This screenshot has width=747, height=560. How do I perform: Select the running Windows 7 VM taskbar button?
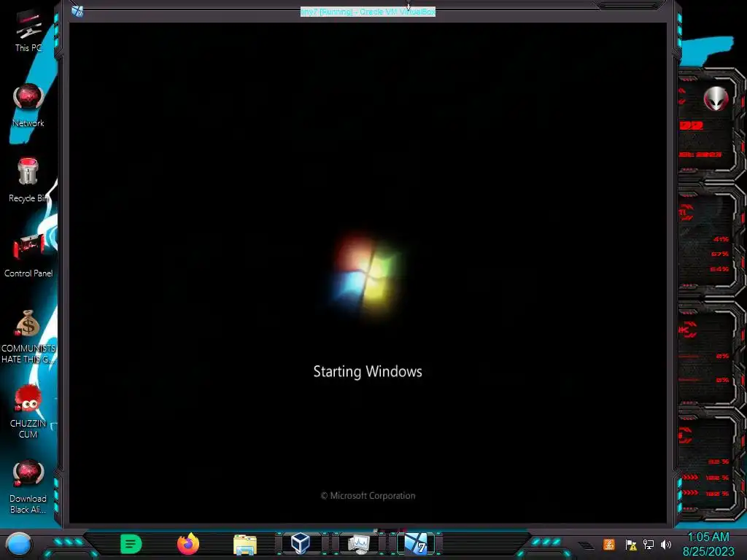(416, 543)
